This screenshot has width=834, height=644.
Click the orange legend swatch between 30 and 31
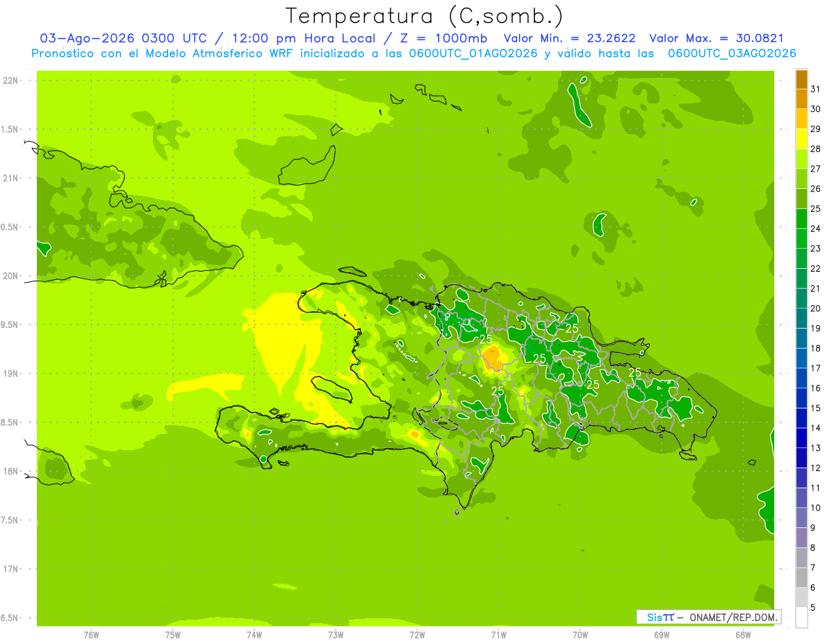tap(801, 99)
